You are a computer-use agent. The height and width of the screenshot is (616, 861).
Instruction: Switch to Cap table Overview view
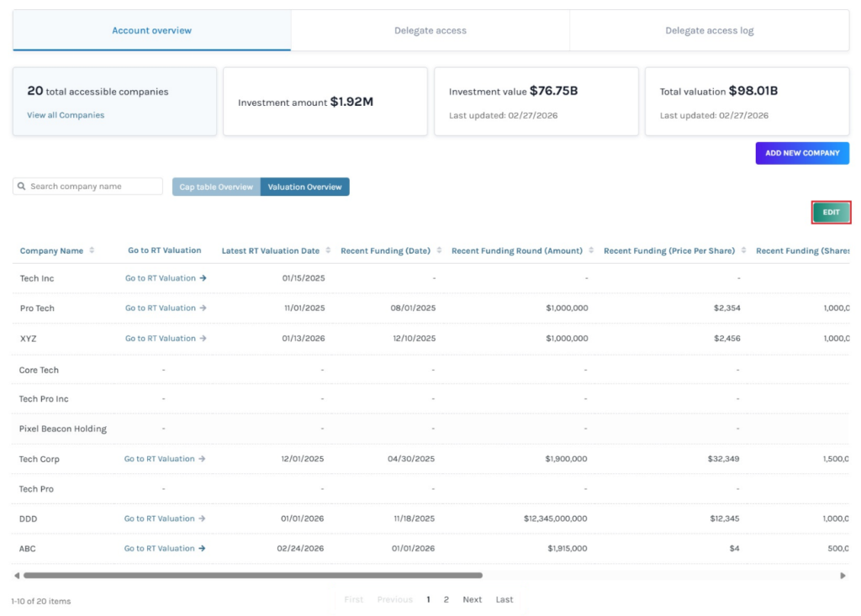tap(216, 187)
